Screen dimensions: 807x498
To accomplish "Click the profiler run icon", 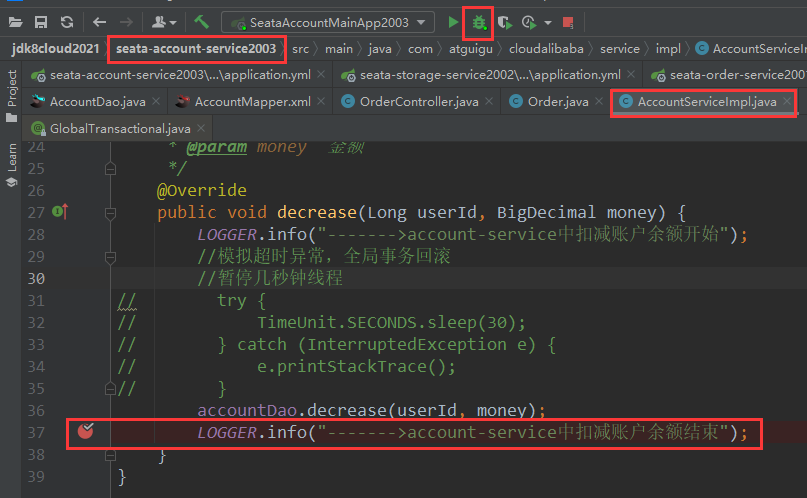I will point(529,23).
